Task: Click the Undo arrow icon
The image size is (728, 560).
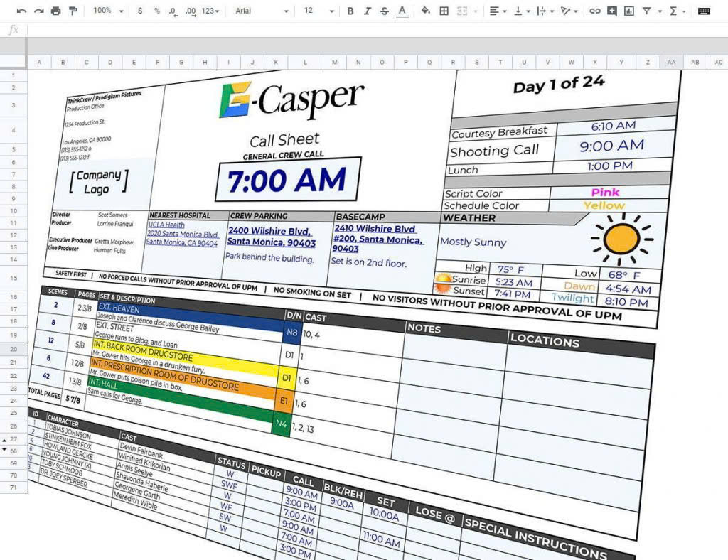Action: (22, 11)
